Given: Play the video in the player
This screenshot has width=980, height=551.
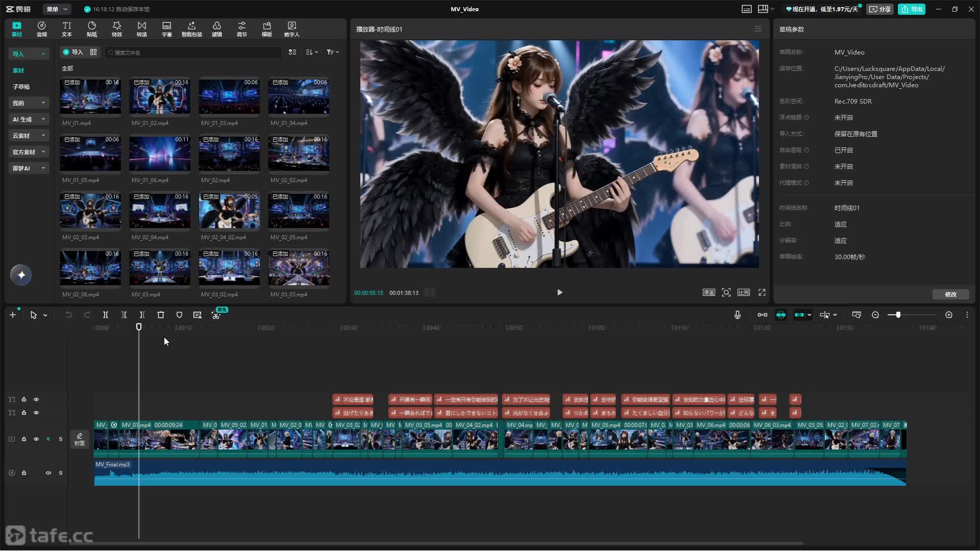Looking at the screenshot, I should point(560,292).
